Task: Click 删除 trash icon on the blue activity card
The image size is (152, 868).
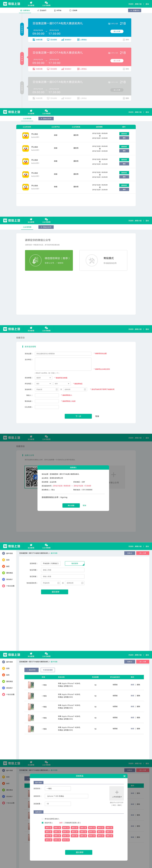Action: pos(124,40)
